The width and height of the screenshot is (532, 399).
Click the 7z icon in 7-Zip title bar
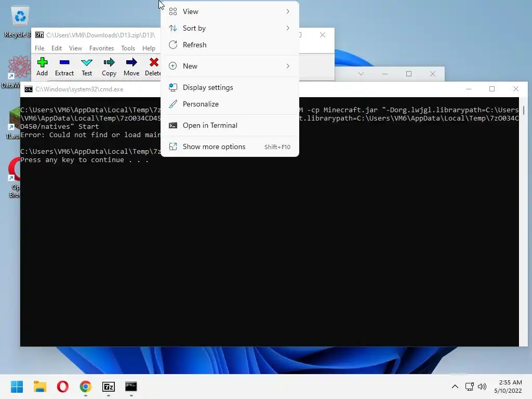[x=39, y=35]
